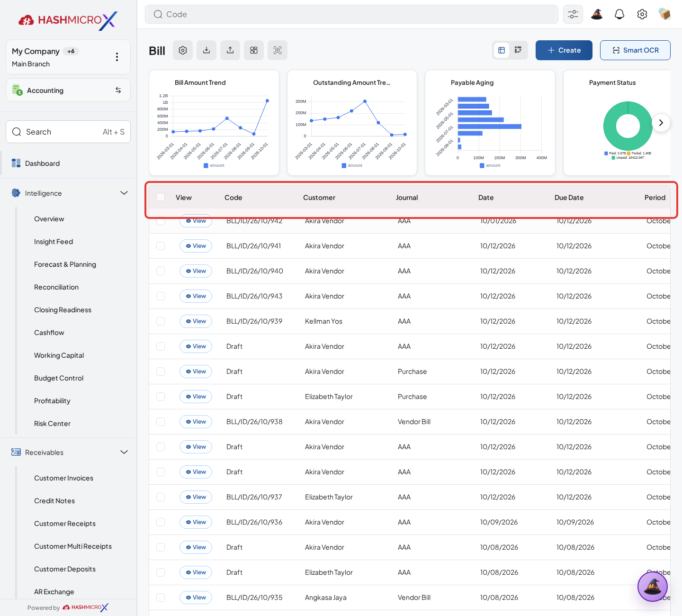
Task: Open the Dashboard link
Action: [42, 163]
